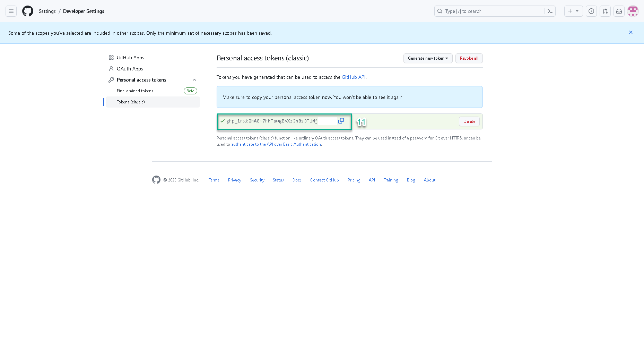Screen dimensions: 644x348
Task: Click the GitHub logo in header
Action: pyautogui.click(x=28, y=11)
